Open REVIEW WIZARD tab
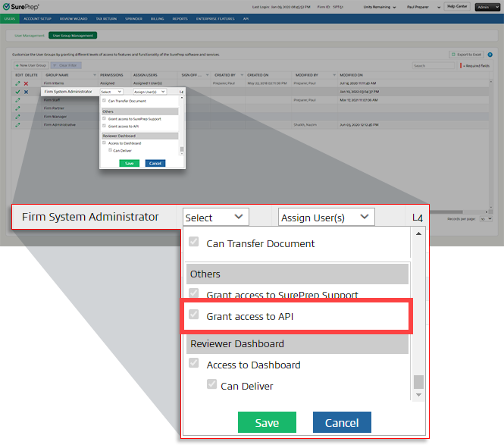This screenshot has width=504, height=448. [x=74, y=19]
